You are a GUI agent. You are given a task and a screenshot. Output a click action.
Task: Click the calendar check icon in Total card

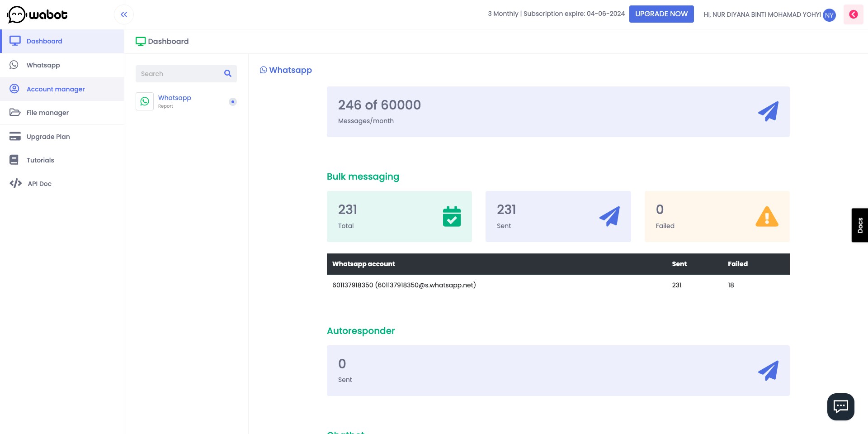tap(452, 216)
